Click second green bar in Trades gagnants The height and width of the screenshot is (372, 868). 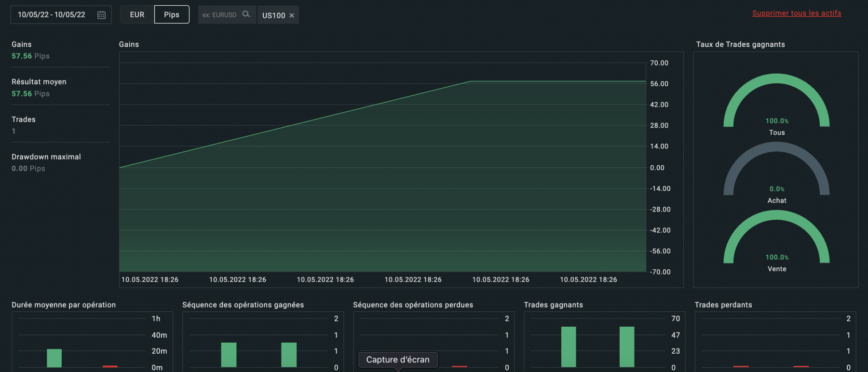click(627, 346)
